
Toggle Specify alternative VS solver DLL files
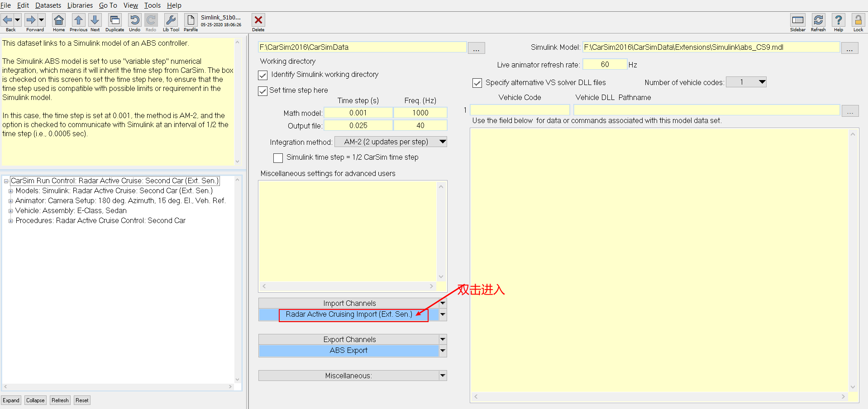477,83
